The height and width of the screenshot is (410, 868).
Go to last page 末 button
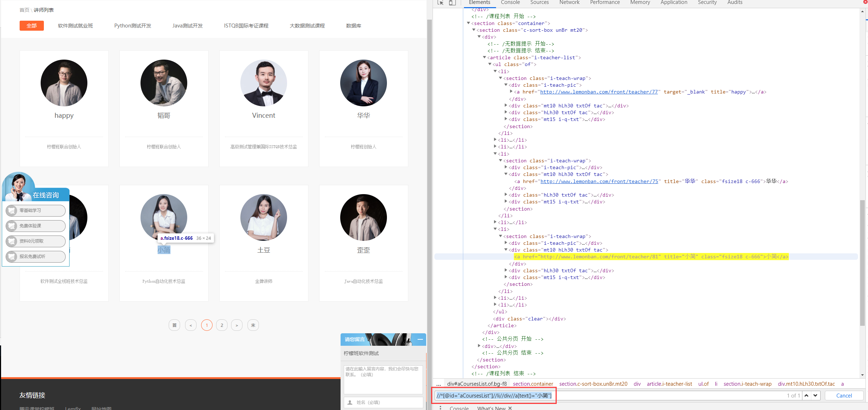click(x=253, y=325)
